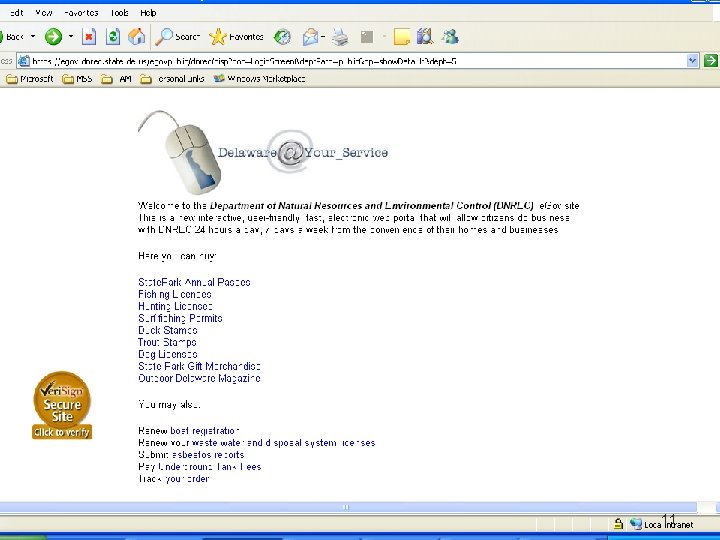The image size is (720, 540).
Task: Click the Messenger people icon
Action: (450, 37)
